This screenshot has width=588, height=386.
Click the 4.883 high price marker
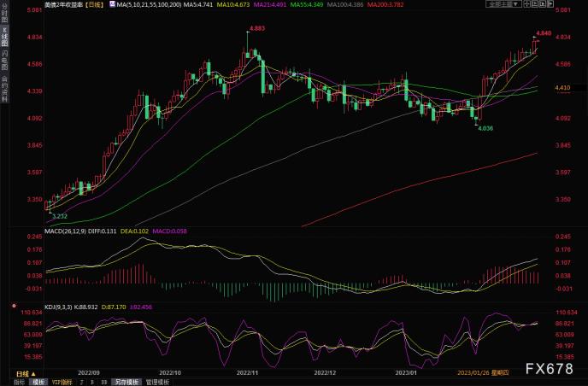click(x=257, y=28)
